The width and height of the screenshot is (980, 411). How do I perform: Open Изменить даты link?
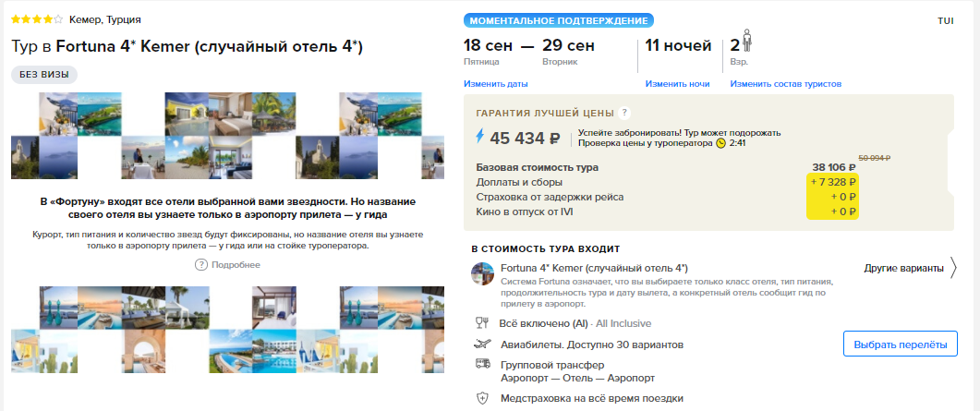(496, 84)
